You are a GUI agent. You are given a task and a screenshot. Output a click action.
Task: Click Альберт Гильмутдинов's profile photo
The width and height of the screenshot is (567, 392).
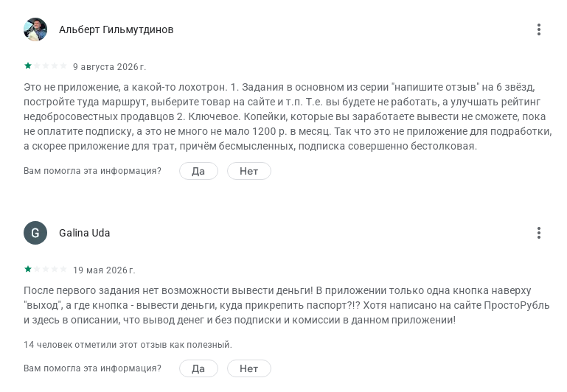tap(35, 29)
